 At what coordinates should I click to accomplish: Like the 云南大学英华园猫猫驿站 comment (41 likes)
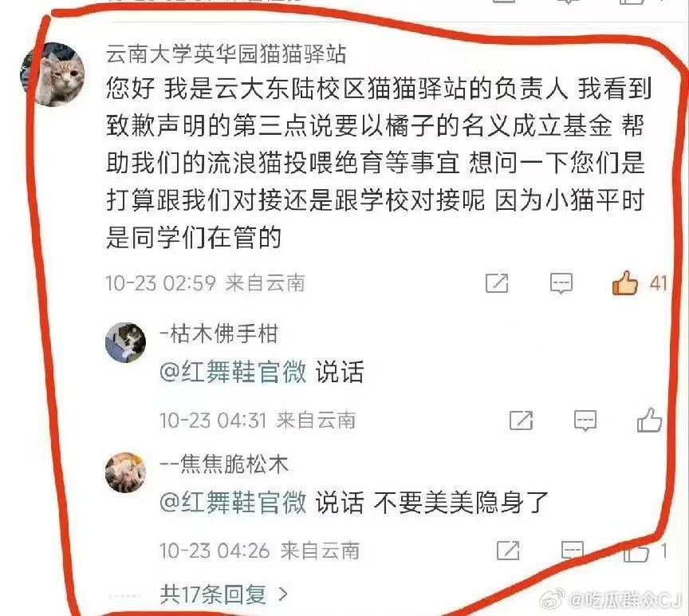(625, 282)
